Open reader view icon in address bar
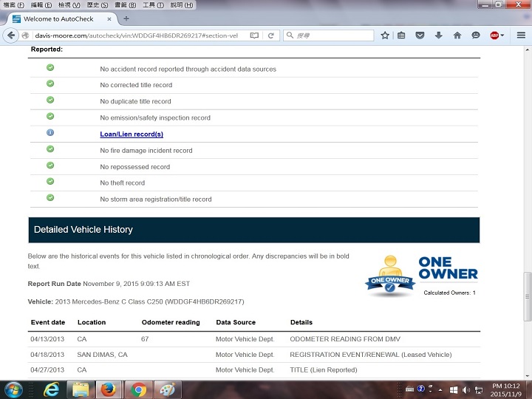The width and height of the screenshot is (532, 399). coord(254,35)
